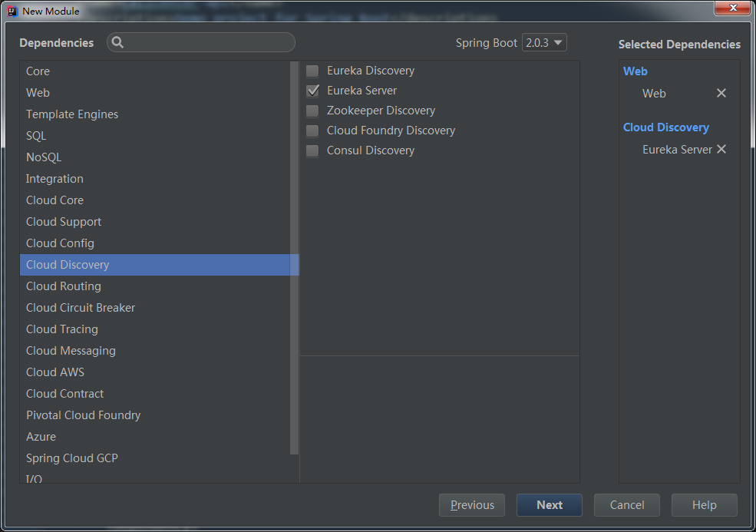Click the IntelliJ icon in title bar
The width and height of the screenshot is (756, 532).
tap(12, 11)
